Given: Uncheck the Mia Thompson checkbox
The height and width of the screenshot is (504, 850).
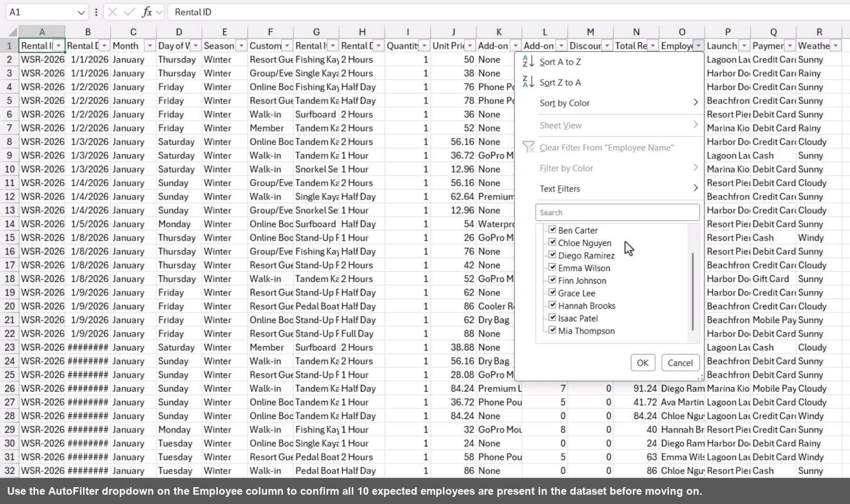Looking at the screenshot, I should 552,330.
